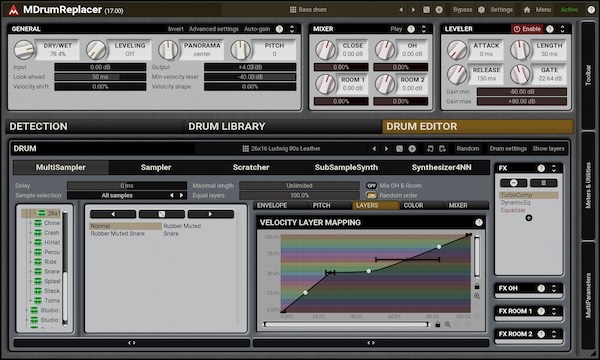The width and height of the screenshot is (600, 360).
Task: Click the Settings gear icon
Action: 481,10
